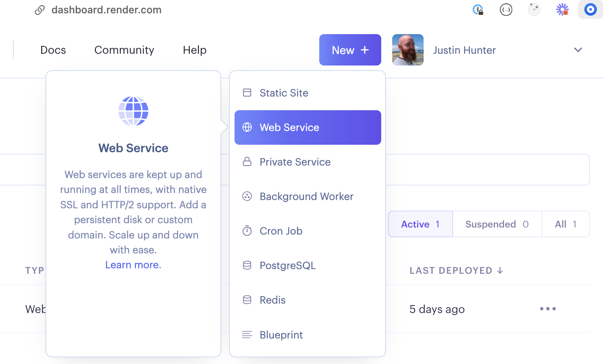Select Private Service menu entry
Image resolution: width=604 pixels, height=364 pixels.
(308, 162)
